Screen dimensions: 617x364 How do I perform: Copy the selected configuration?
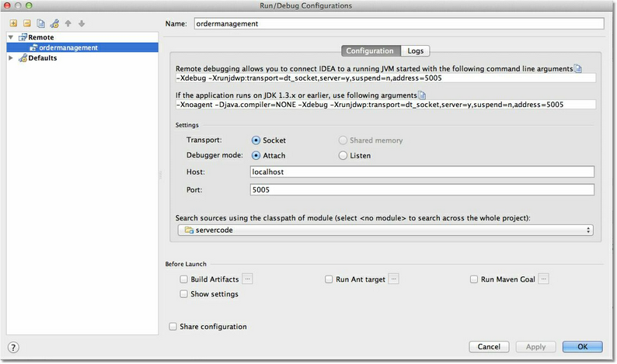pos(40,23)
